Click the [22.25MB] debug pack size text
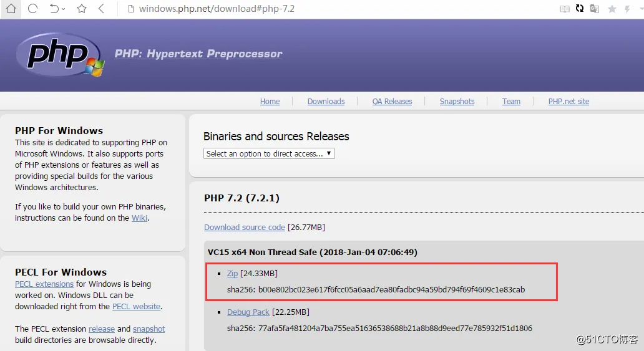This screenshot has width=644, height=351. [x=291, y=312]
